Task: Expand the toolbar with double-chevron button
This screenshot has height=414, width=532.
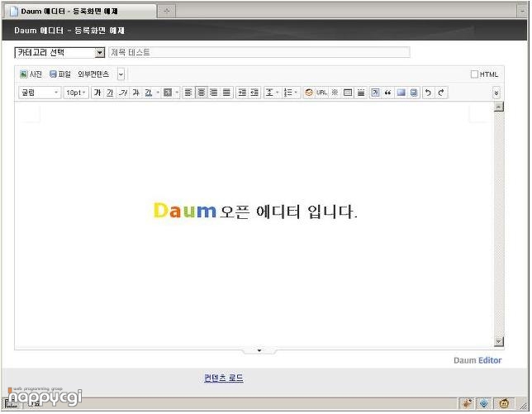Action: [x=496, y=93]
